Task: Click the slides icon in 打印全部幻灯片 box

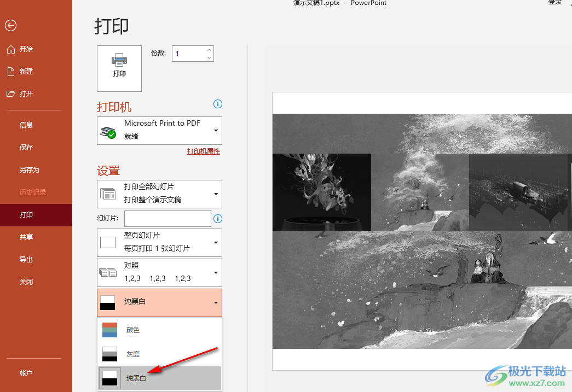Action: [108, 194]
